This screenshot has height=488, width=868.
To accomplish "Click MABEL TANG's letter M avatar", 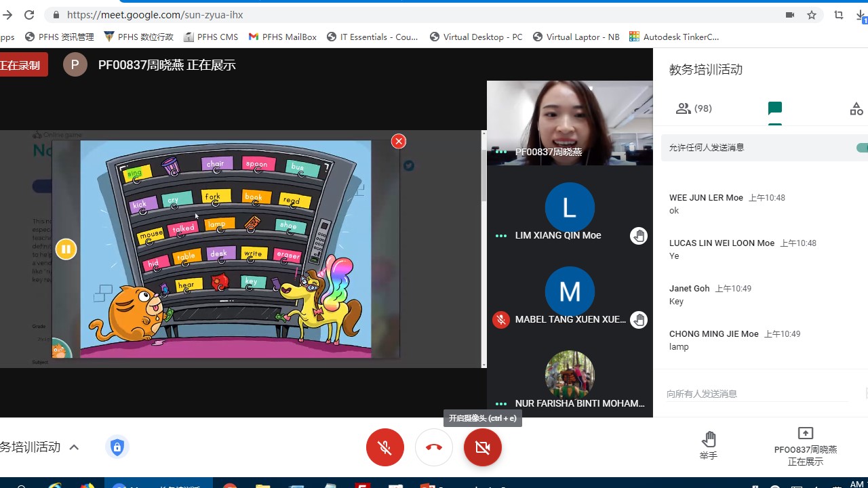I will 570,291.
